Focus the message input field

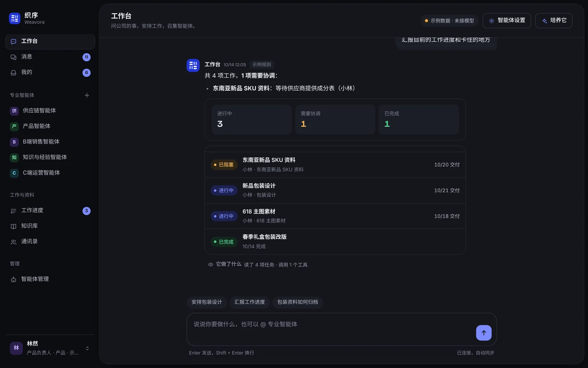[x=341, y=329]
